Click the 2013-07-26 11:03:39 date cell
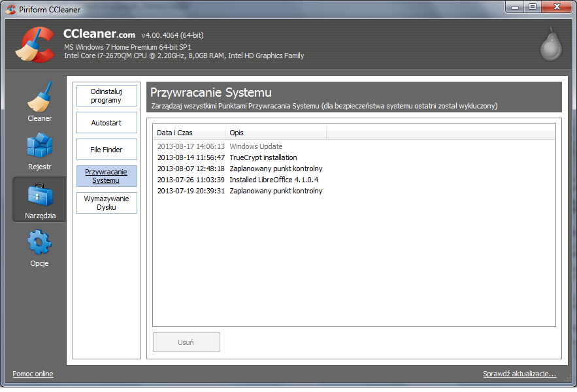The image size is (577, 392). tap(191, 180)
